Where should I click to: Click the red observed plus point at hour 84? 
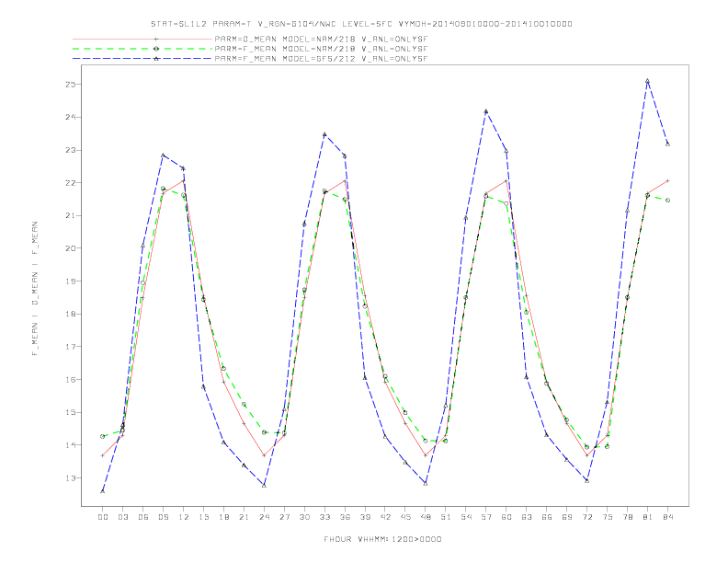coord(667,180)
